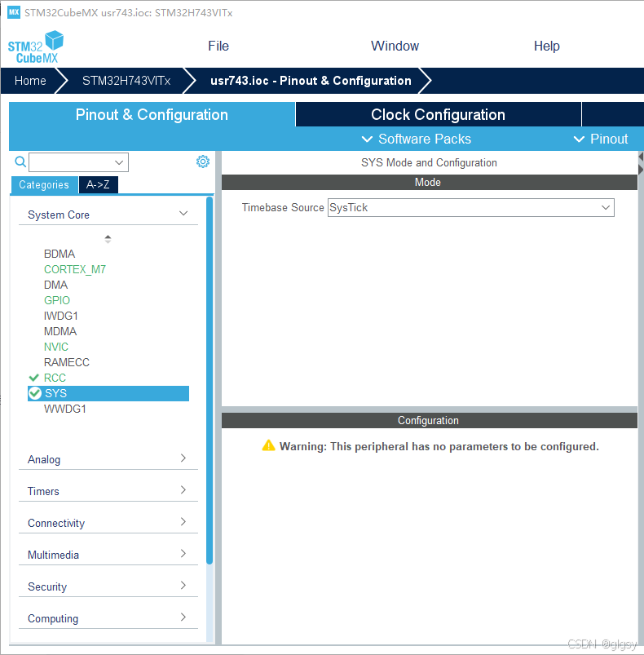Click the STM32CubeMX logo
Image resolution: width=644 pixels, height=655 pixels.
[36, 46]
